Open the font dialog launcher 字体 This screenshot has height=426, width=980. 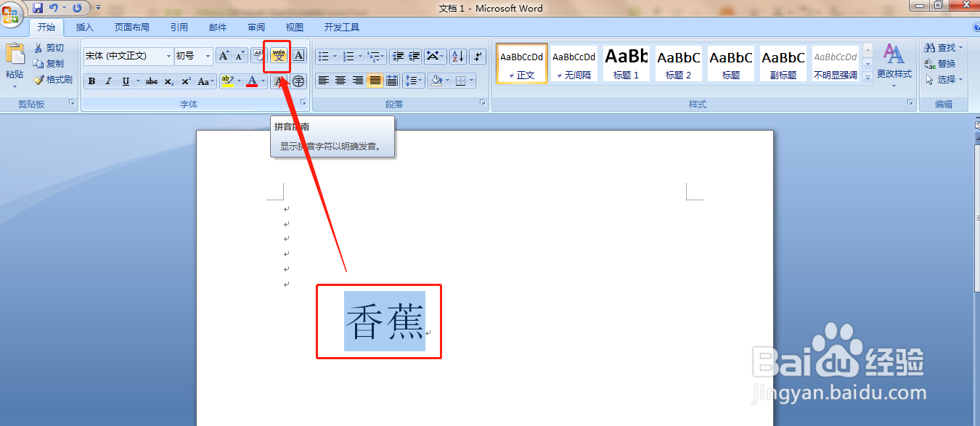point(303,104)
